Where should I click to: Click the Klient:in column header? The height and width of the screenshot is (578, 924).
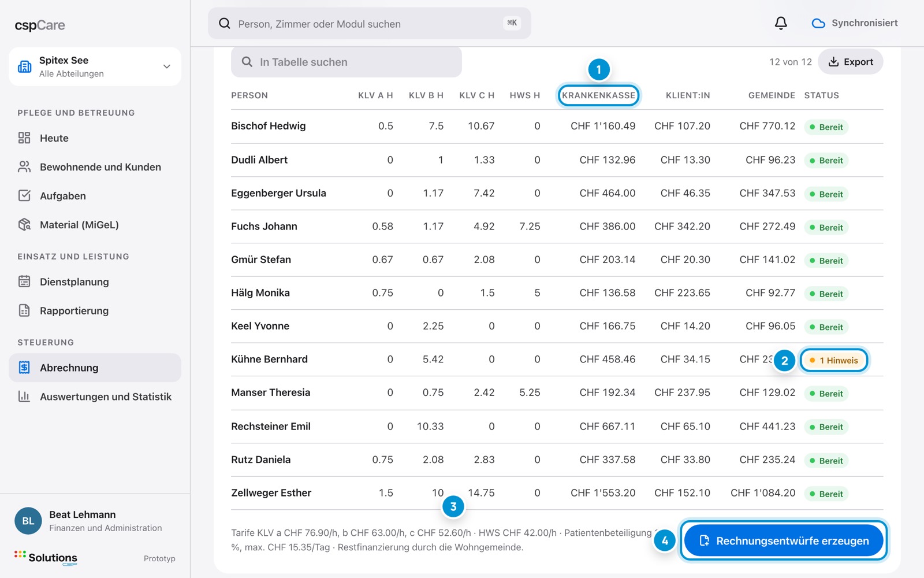click(688, 95)
